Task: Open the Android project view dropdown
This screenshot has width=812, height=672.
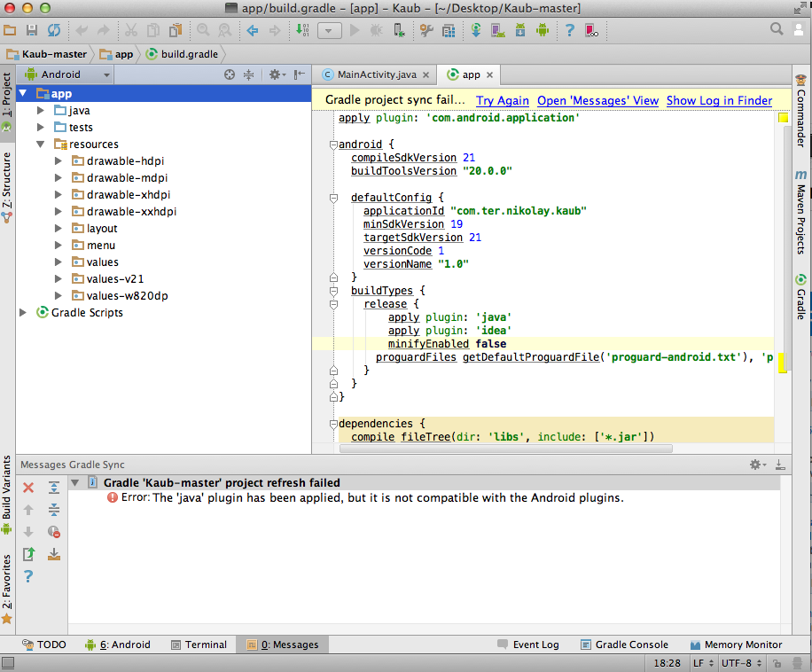Action: 67,74
